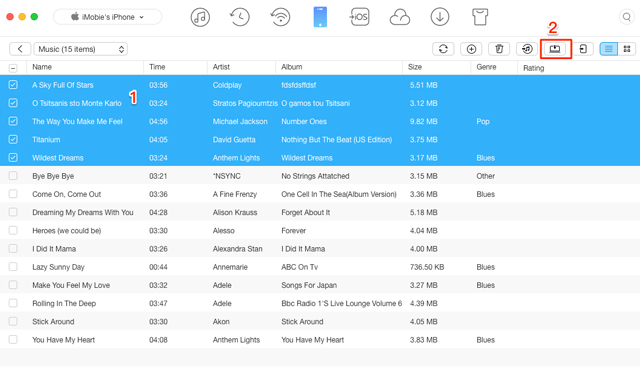This screenshot has width=640, height=384.
Task: Click album Songs For Japan
Action: point(309,285)
